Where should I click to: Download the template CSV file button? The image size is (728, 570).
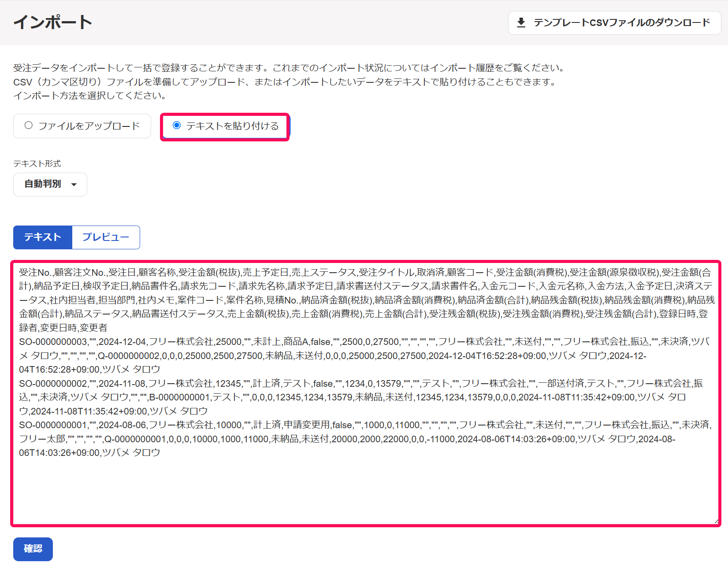coord(614,23)
